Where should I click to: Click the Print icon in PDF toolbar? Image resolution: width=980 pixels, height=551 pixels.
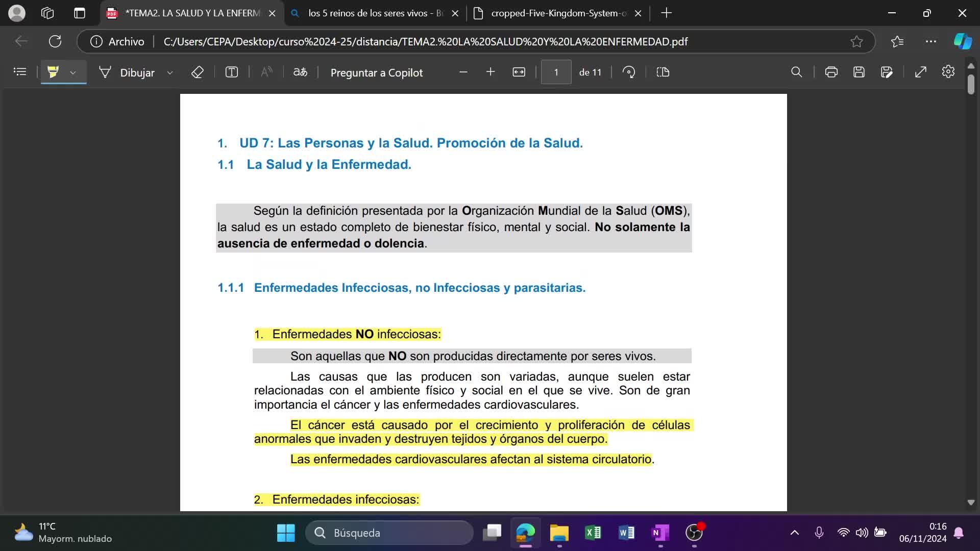click(x=831, y=72)
